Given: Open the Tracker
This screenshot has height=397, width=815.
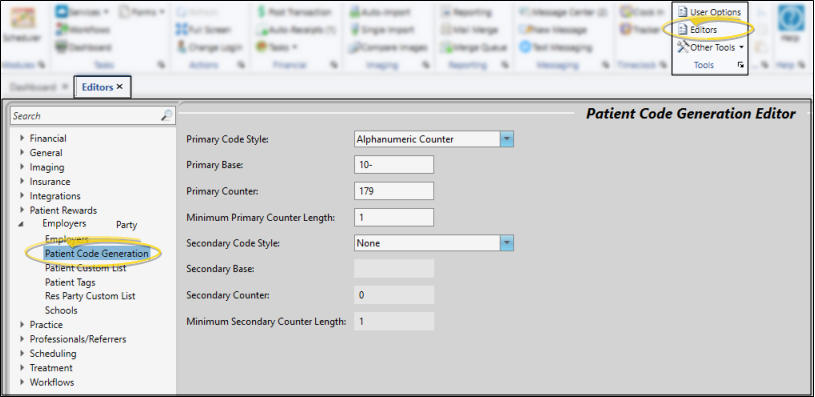Looking at the screenshot, I should click(640, 30).
